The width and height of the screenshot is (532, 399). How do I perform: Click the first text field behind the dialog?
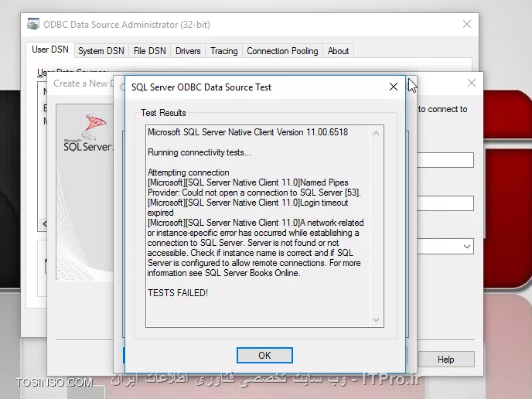point(445,160)
